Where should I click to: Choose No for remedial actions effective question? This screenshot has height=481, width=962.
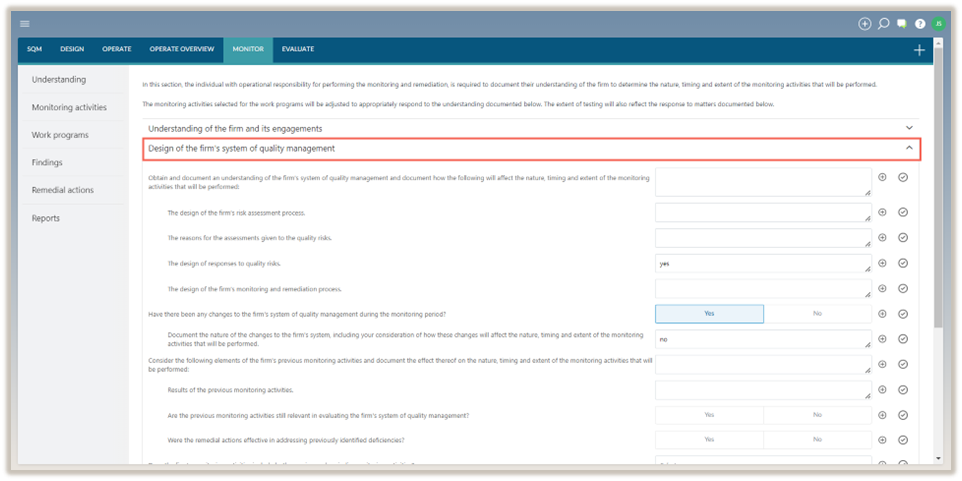(817, 439)
